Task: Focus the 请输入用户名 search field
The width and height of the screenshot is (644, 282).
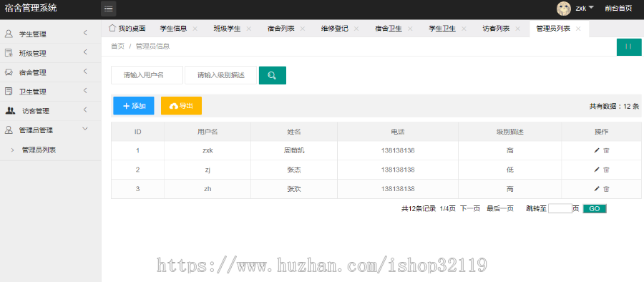Action: pyautogui.click(x=147, y=75)
